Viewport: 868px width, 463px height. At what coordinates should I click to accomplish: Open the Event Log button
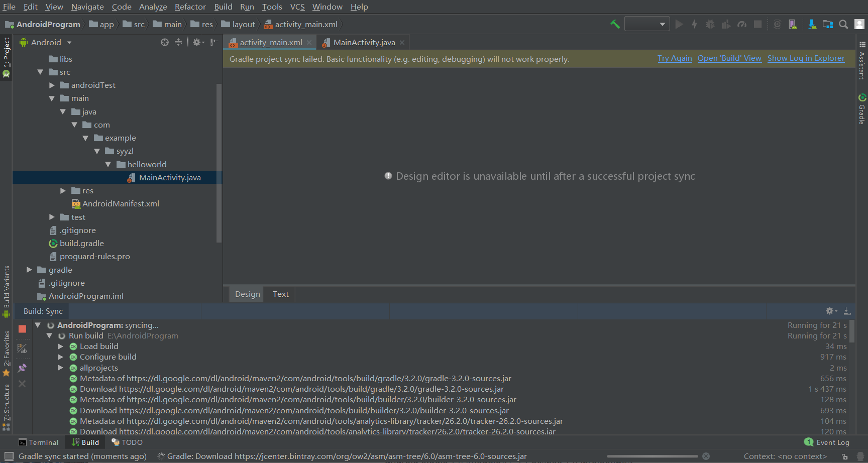827,442
